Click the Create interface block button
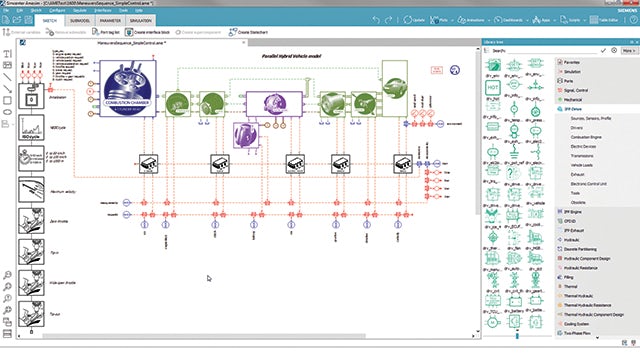The width and height of the screenshot is (640, 360). click(x=147, y=32)
